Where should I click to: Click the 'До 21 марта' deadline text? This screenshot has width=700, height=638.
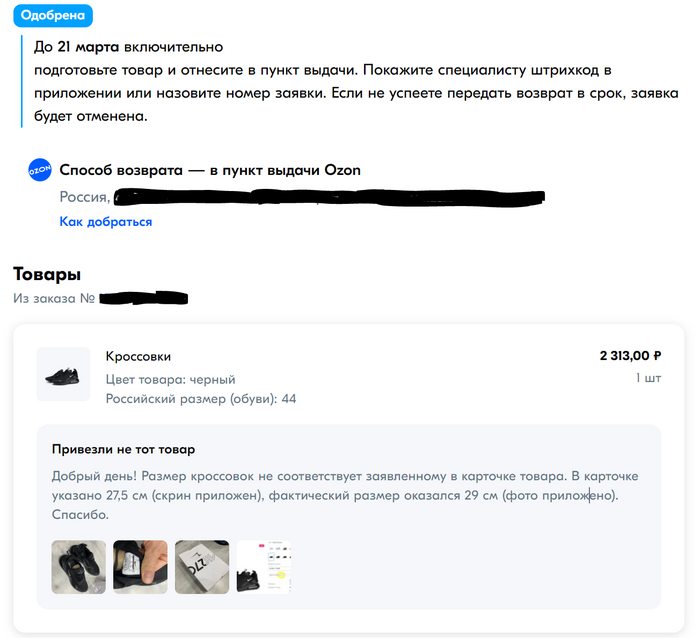click(x=76, y=46)
